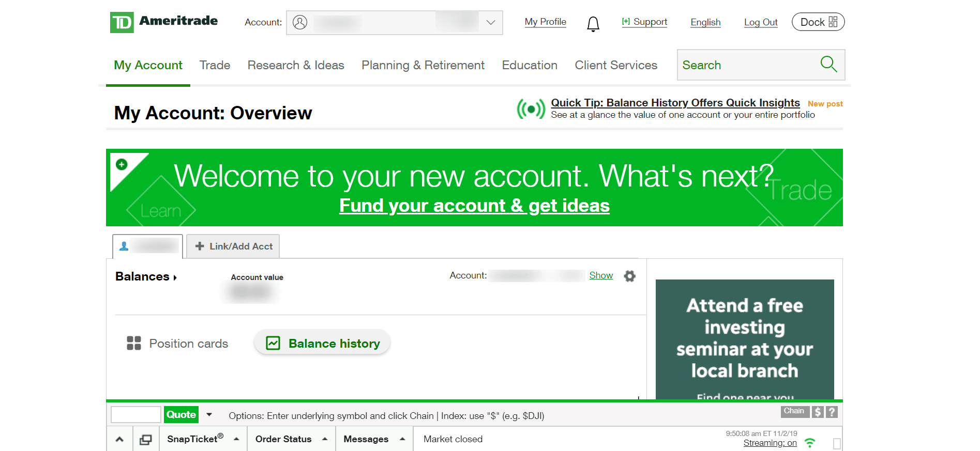Select the blurred account tab
The width and height of the screenshot is (980, 451).
[x=148, y=246]
